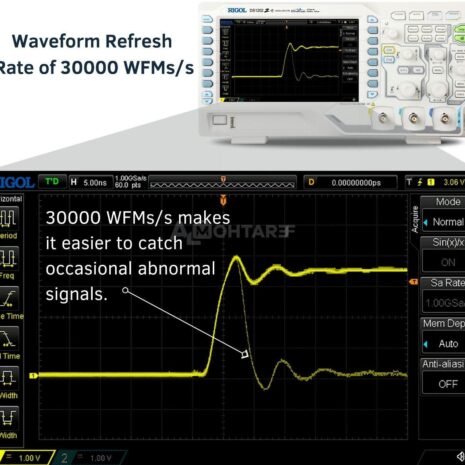The image size is (465, 465).
Task: Click the waveform memory overview bar
Action: [222, 183]
